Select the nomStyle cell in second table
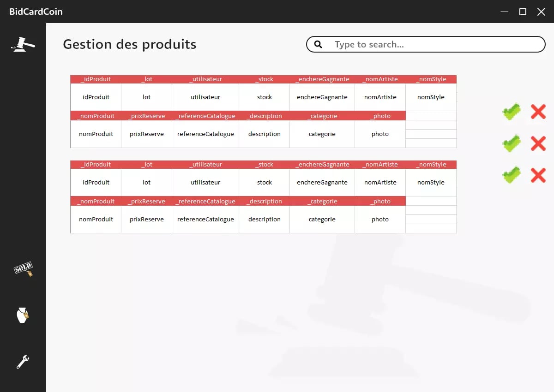Image resolution: width=554 pixels, height=392 pixels. point(431,183)
